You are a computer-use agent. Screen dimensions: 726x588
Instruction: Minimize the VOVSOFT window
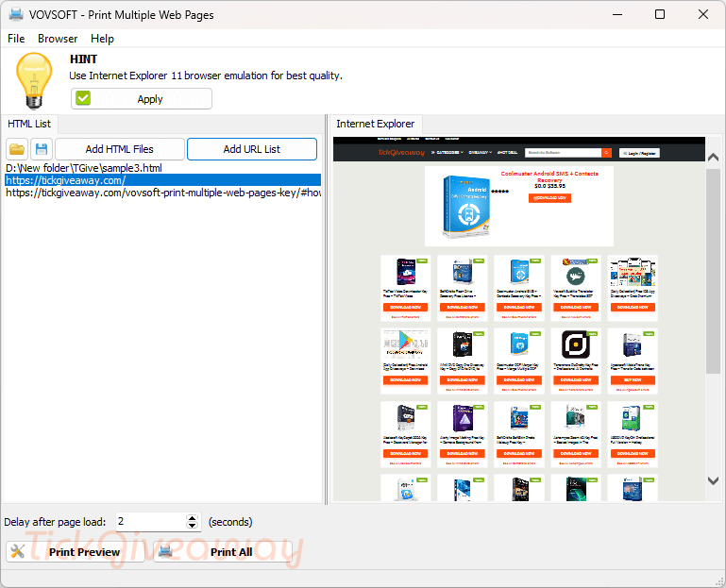click(x=617, y=14)
